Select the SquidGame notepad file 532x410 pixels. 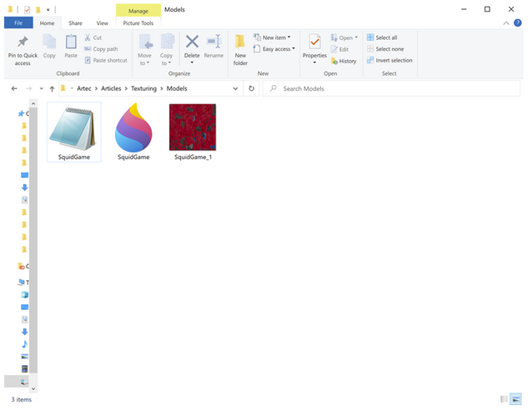74,132
